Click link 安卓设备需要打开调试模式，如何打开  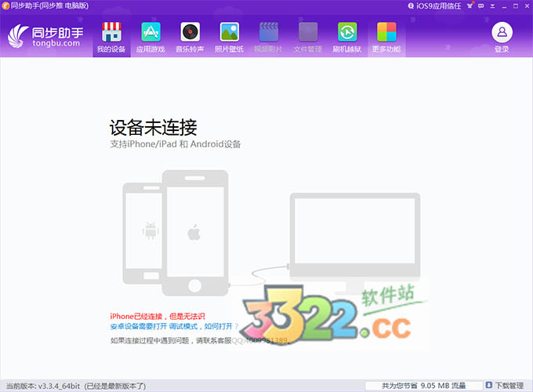[x=174, y=326]
